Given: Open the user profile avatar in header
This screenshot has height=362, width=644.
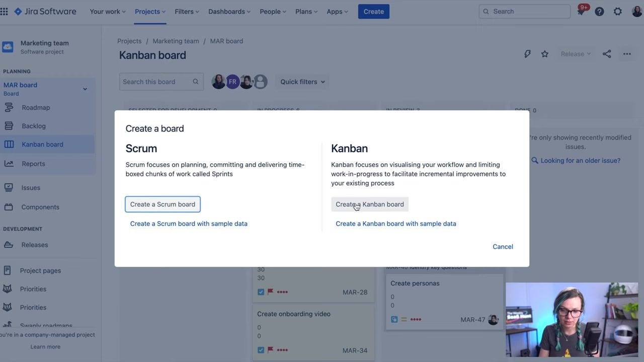Looking at the screenshot, I should click(637, 11).
